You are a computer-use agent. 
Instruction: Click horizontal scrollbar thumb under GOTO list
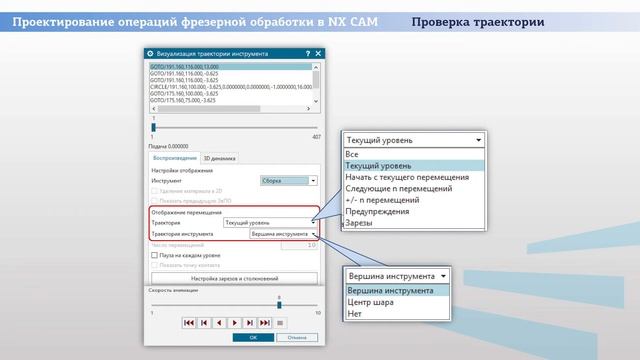(209, 109)
